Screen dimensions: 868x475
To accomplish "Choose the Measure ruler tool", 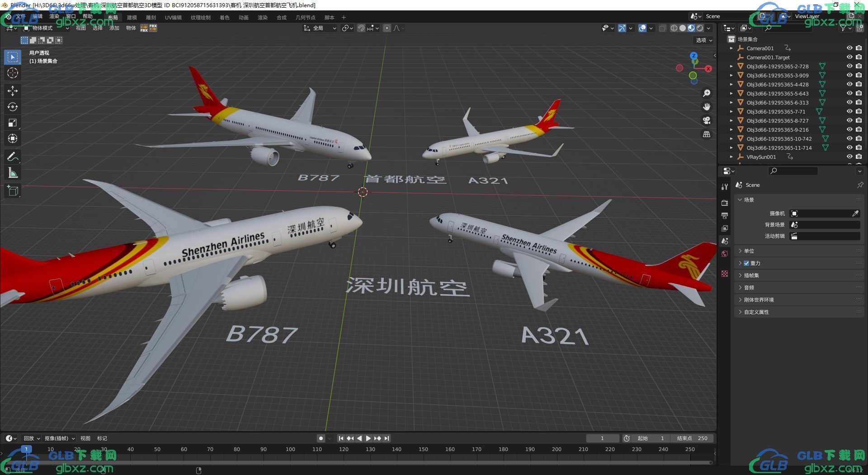I will click(13, 173).
